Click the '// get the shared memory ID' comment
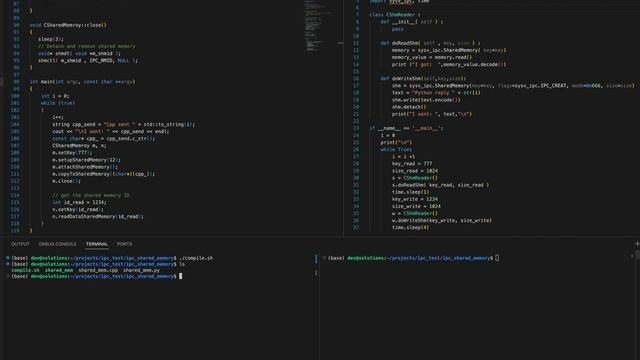Image resolution: width=640 pixels, height=360 pixels. (91, 196)
